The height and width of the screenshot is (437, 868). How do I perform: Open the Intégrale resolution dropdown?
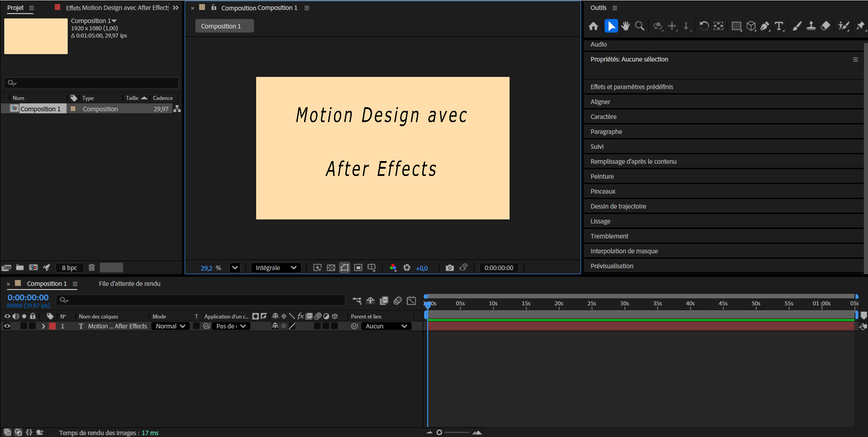276,268
